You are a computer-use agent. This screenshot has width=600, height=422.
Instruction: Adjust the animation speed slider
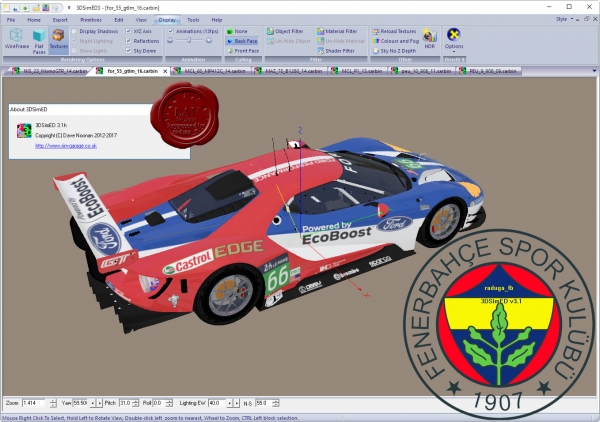189,41
